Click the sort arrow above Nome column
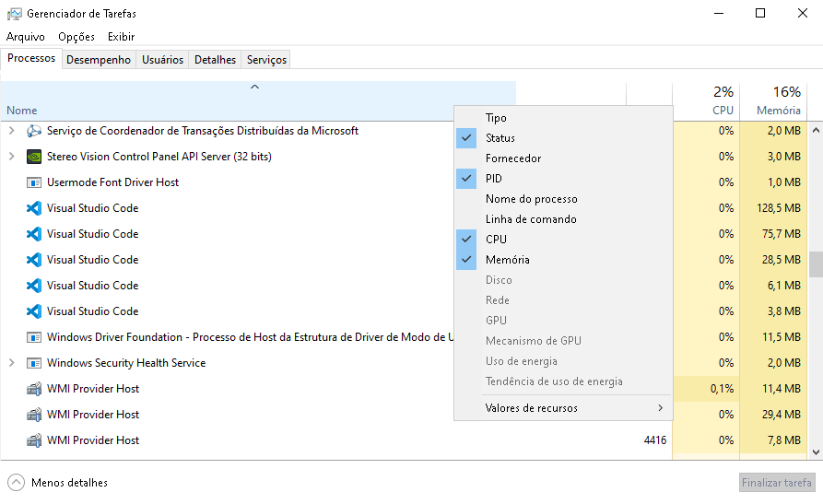823x504 pixels. 254,88
